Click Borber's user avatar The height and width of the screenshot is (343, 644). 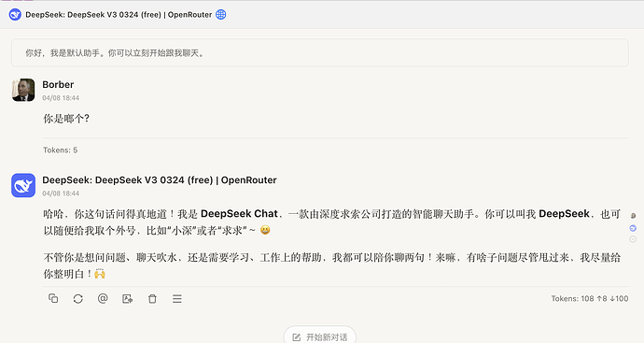(23, 90)
